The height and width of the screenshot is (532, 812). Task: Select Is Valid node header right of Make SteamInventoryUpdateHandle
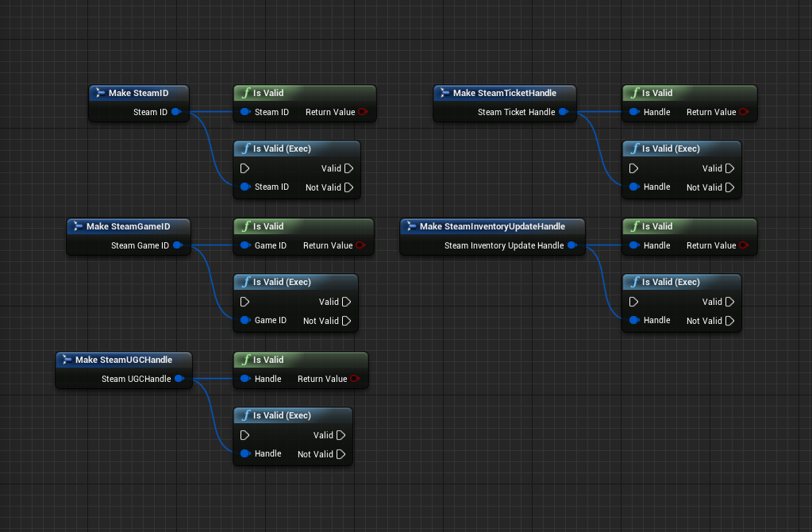689,226
